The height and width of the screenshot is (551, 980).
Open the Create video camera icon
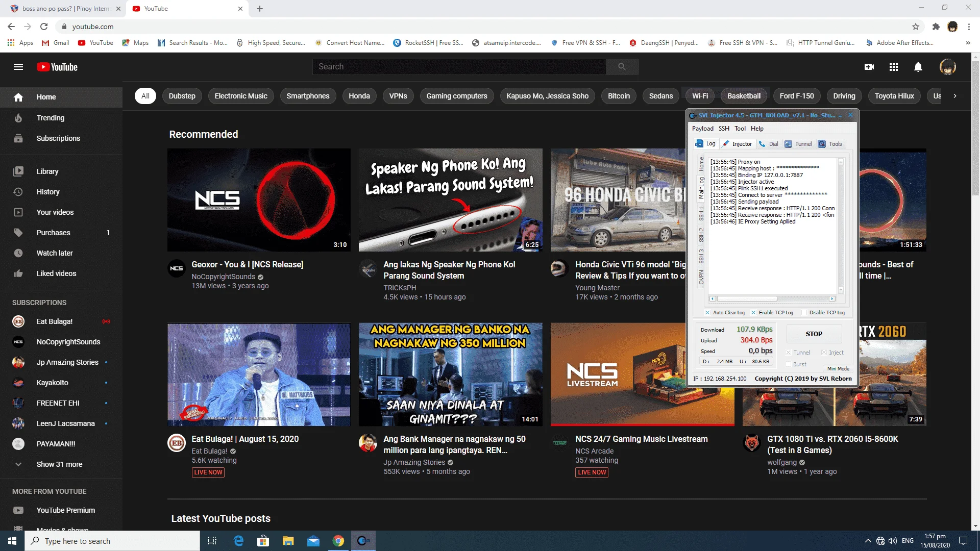click(x=869, y=67)
